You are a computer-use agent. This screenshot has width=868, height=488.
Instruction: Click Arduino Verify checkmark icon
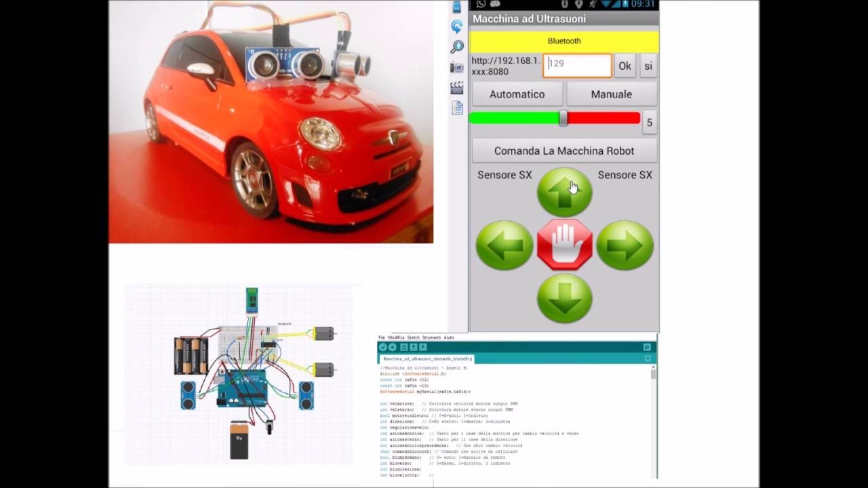(x=382, y=347)
